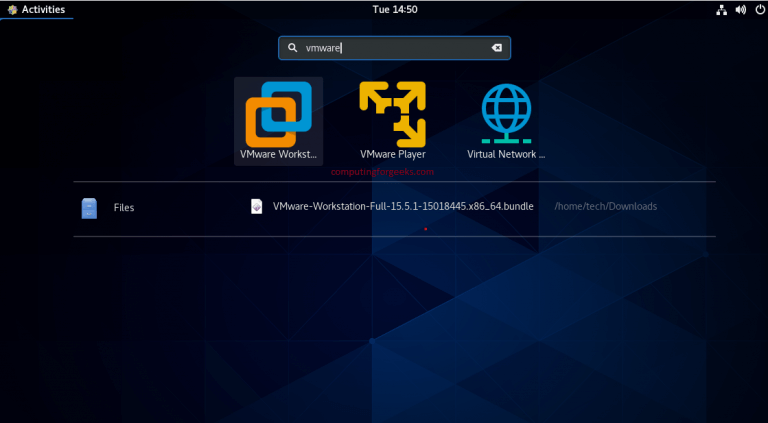
Task: Click the search magnifier icon
Action: 292,48
